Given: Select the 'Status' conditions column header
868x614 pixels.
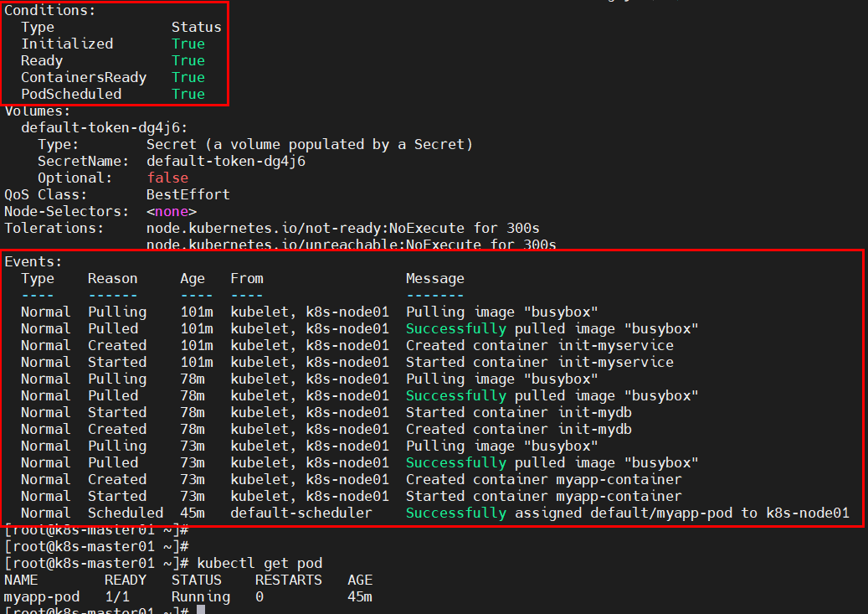Looking at the screenshot, I should (x=196, y=27).
